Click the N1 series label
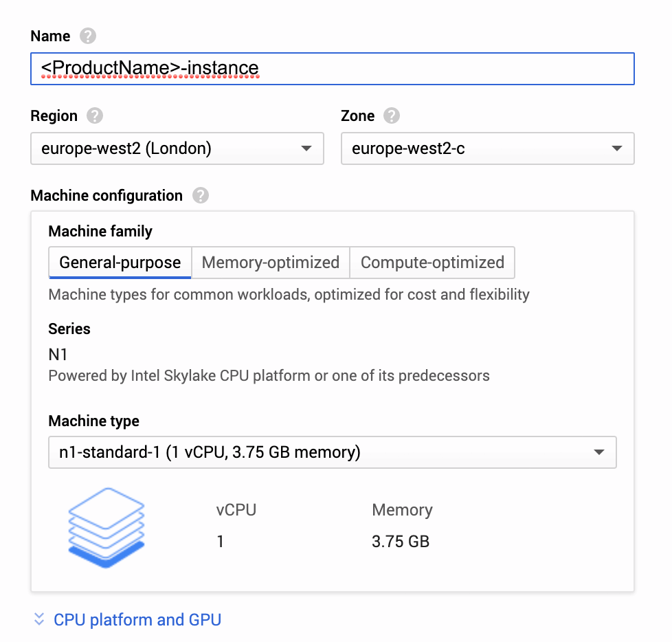Viewport: 672px width, 642px height. 58,355
